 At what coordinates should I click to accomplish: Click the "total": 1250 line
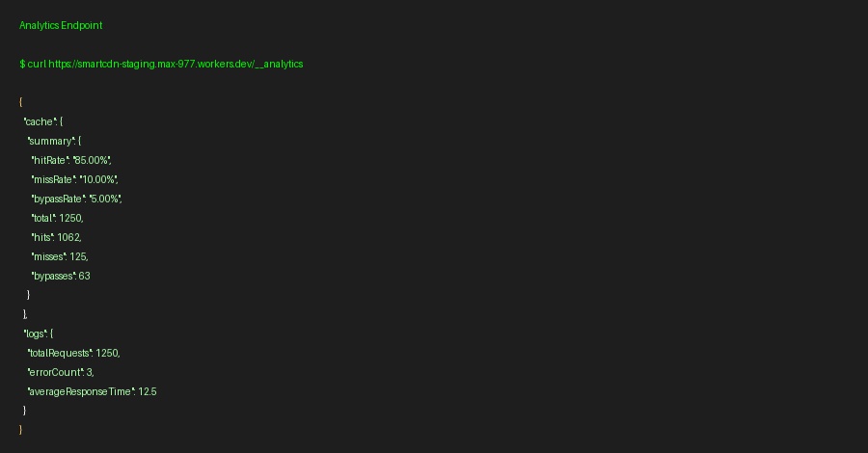click(x=57, y=218)
